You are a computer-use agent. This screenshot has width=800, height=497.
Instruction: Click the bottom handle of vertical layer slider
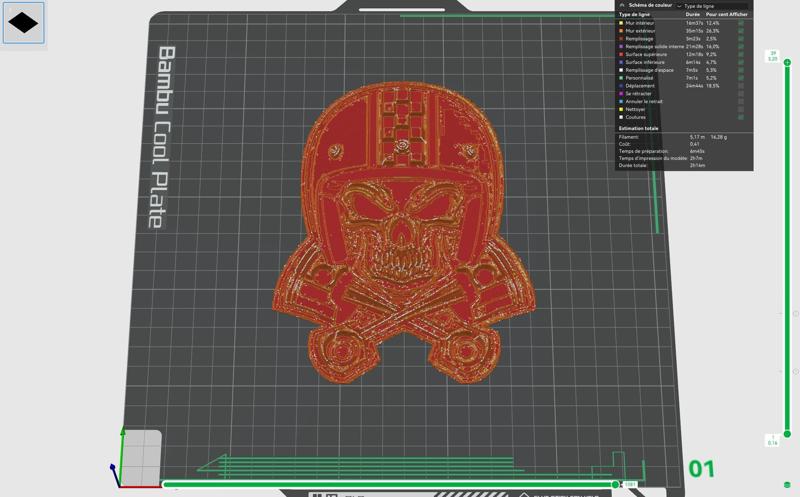(787, 434)
